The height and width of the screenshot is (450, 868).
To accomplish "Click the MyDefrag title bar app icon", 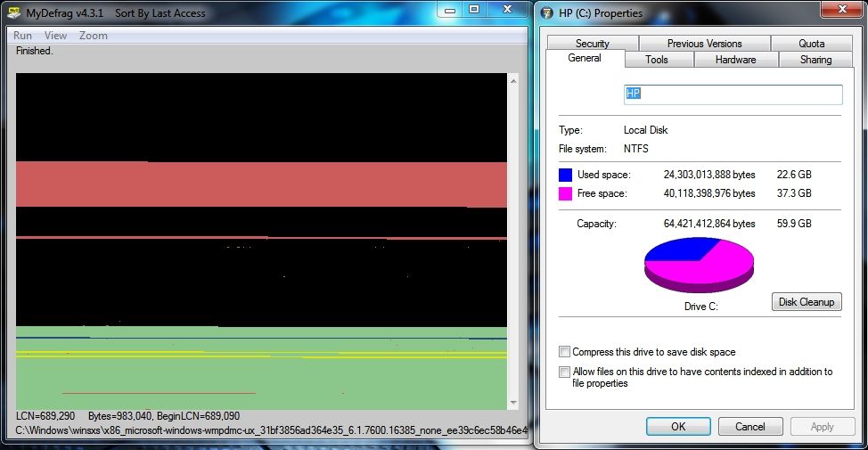I will tap(14, 12).
